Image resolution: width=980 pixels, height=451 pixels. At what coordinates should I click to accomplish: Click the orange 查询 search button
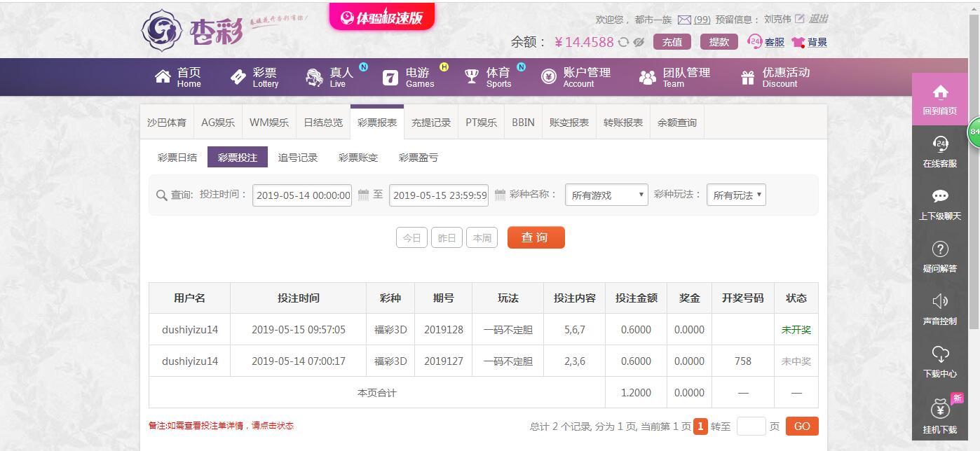click(x=536, y=237)
